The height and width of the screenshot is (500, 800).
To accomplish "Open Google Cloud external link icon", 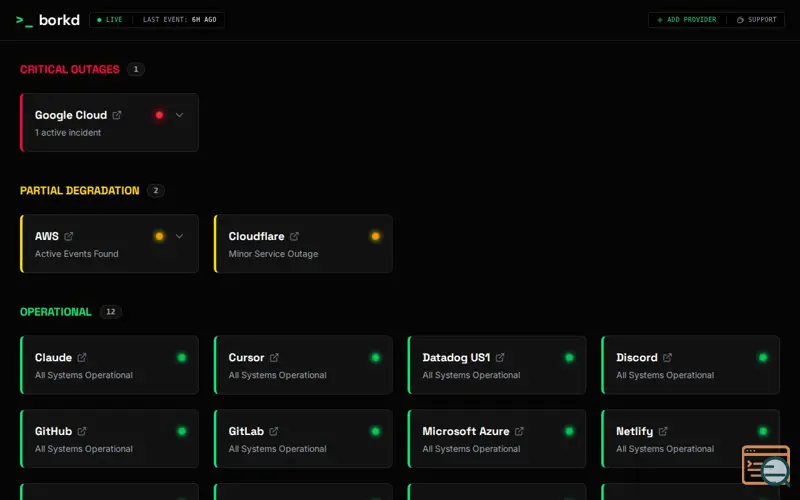I will coord(117,115).
